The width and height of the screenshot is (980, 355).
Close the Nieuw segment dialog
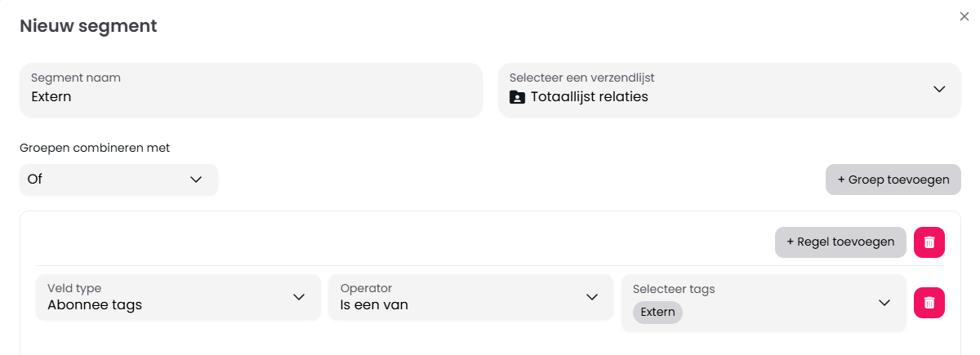(x=964, y=16)
